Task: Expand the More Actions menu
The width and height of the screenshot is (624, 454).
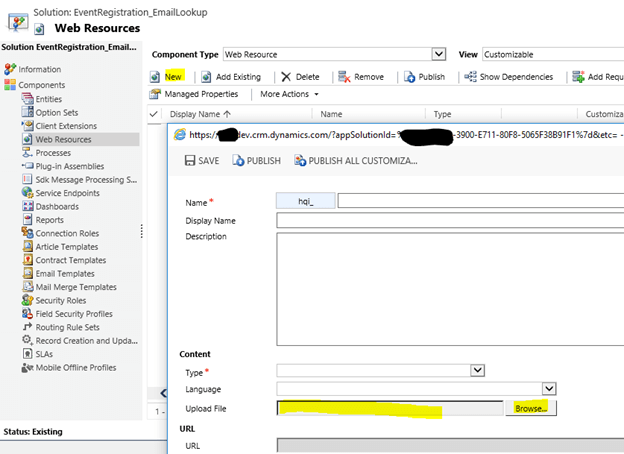Action: tap(289, 94)
